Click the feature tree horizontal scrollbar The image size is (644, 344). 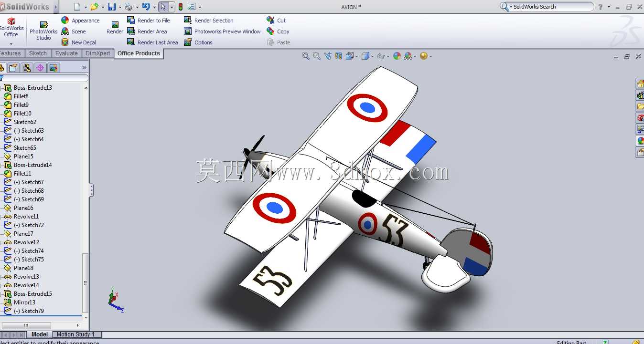point(26,326)
